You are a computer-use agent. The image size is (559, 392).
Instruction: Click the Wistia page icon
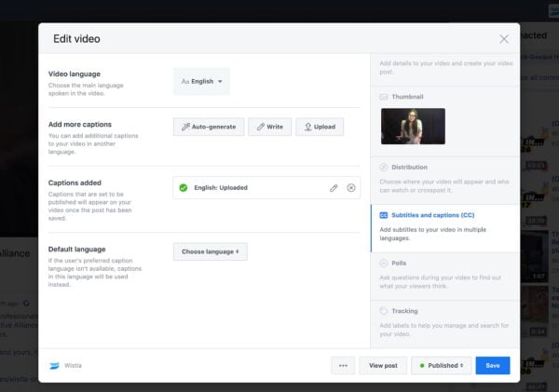[55, 365]
